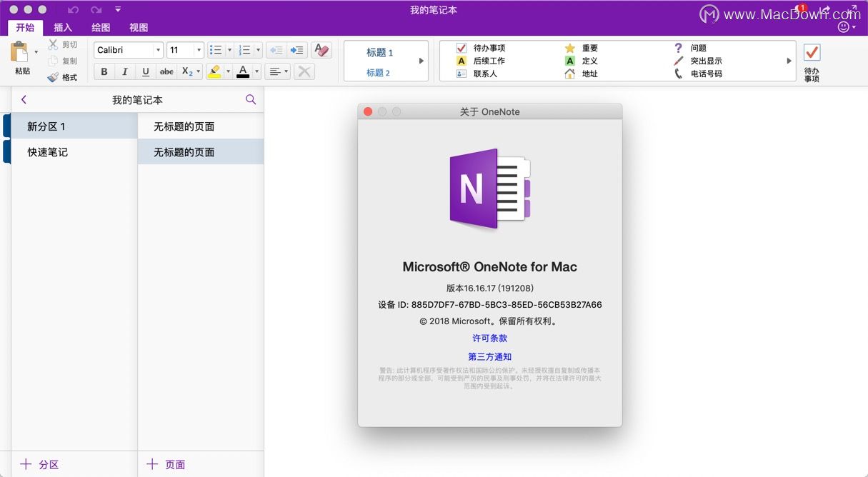Open font color picker arrow
The height and width of the screenshot is (477, 868).
click(x=256, y=71)
